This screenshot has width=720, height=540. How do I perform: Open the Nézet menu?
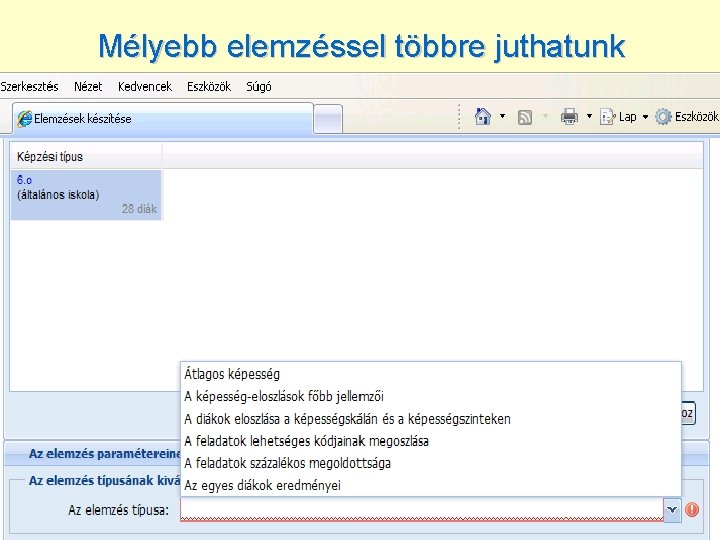pyautogui.click(x=88, y=86)
